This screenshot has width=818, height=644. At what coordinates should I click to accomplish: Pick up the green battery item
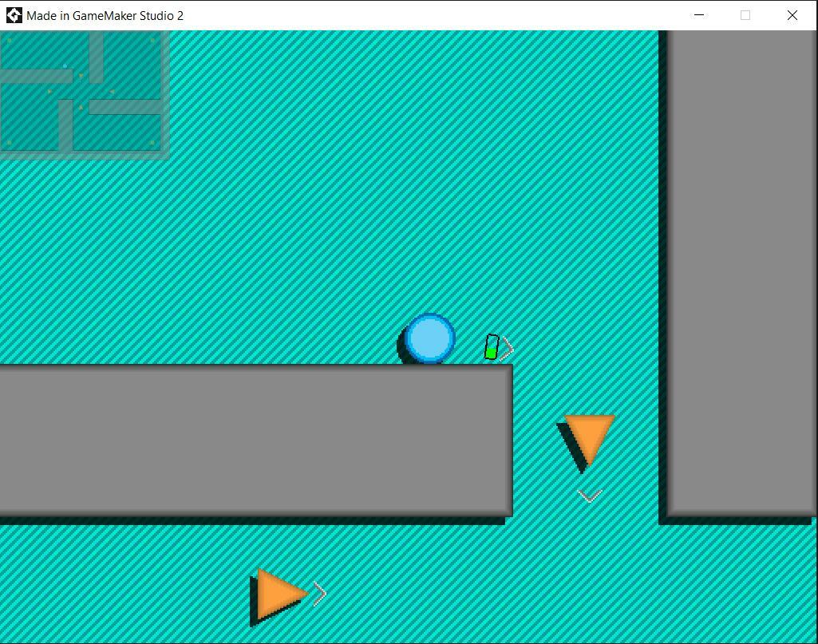[492, 347]
